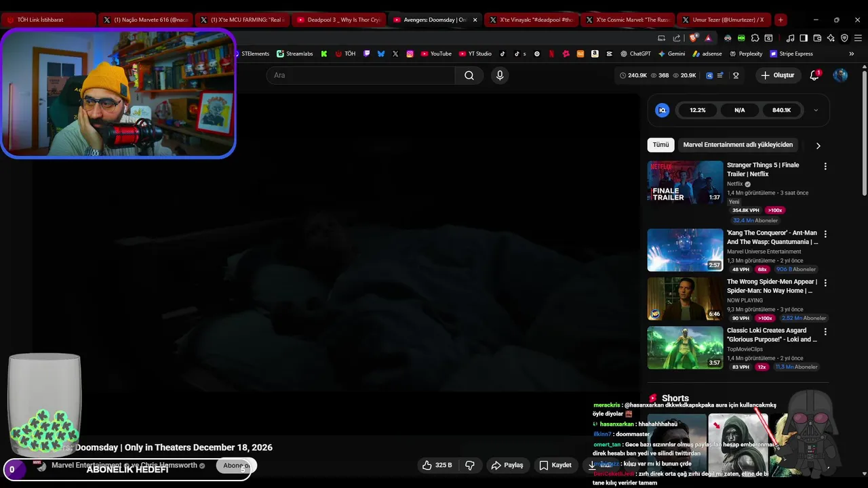Image resolution: width=868 pixels, height=488 pixels.
Task: Click the 12.2% vidIQ score pill
Action: [x=698, y=110]
